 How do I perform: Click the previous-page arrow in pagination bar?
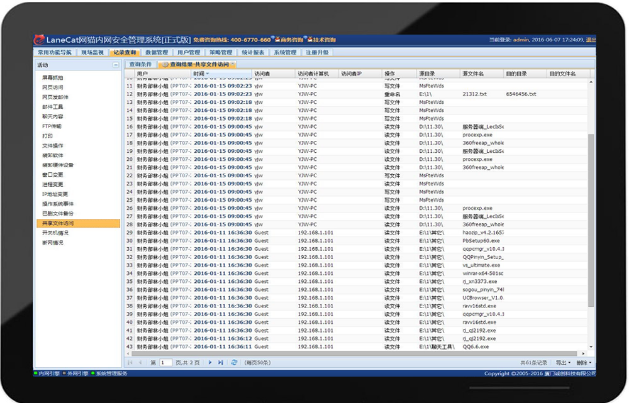click(140, 363)
